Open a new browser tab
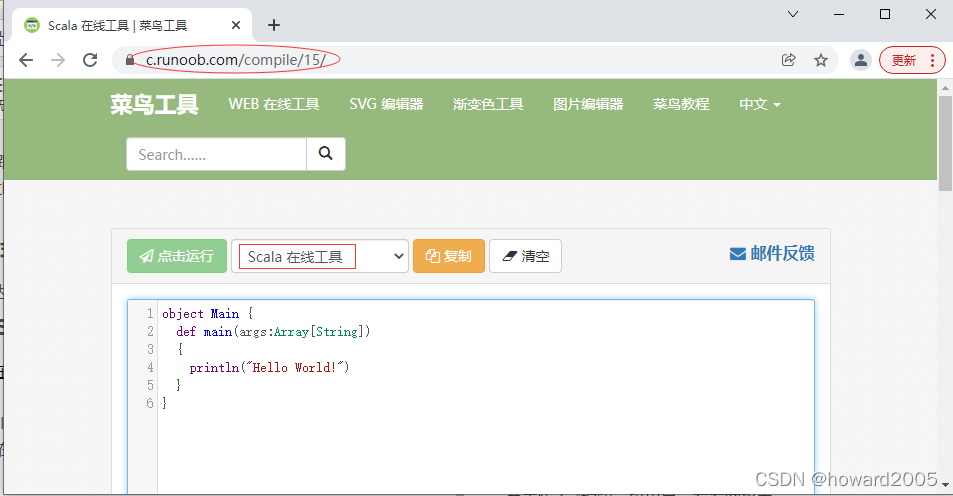The height and width of the screenshot is (496, 953). [x=274, y=25]
